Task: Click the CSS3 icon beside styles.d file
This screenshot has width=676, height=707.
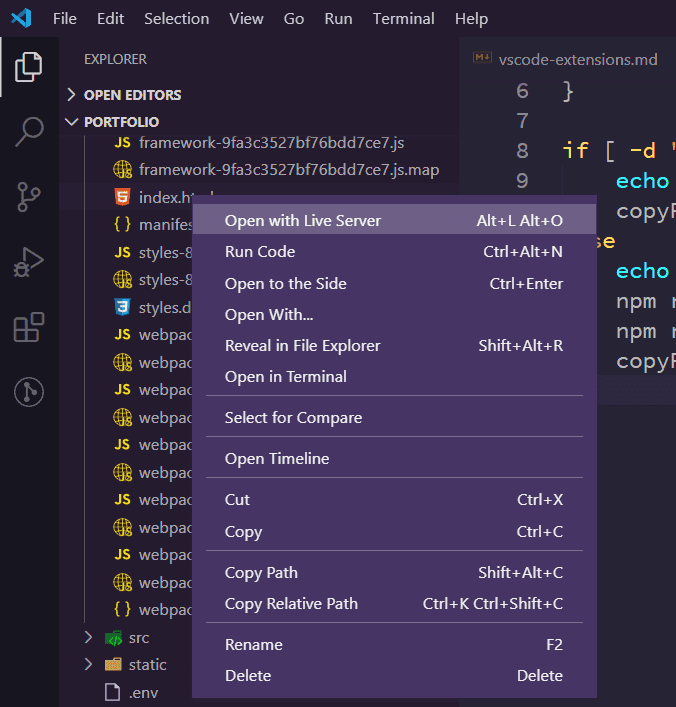Action: [x=122, y=307]
